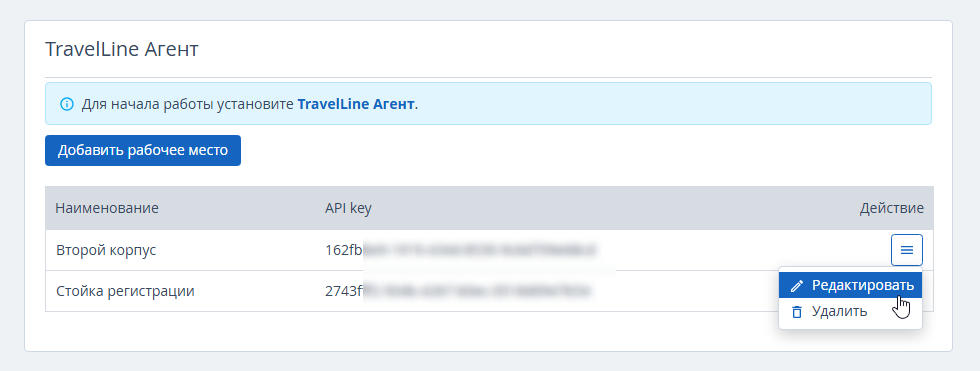The height and width of the screenshot is (371, 980).
Task: Click the table header row
Action: 489,208
